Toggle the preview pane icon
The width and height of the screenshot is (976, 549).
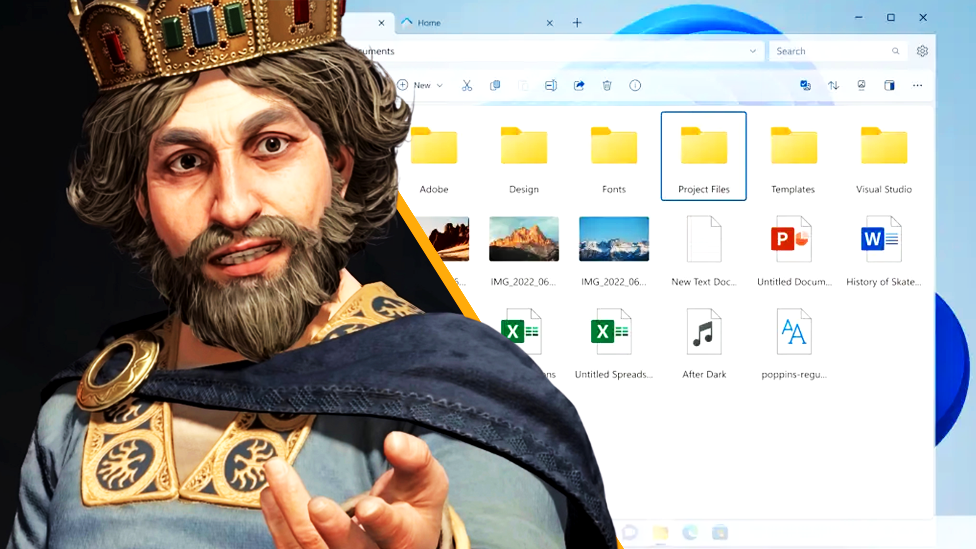[x=889, y=85]
